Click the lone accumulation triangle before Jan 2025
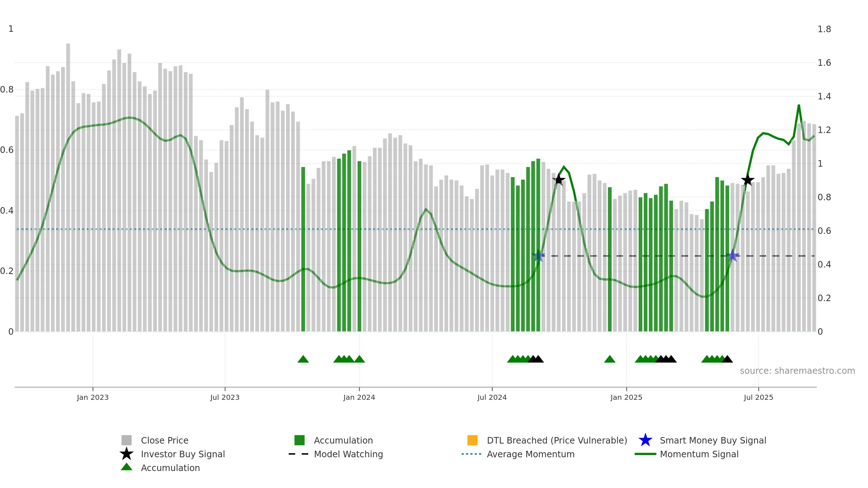 (610, 359)
